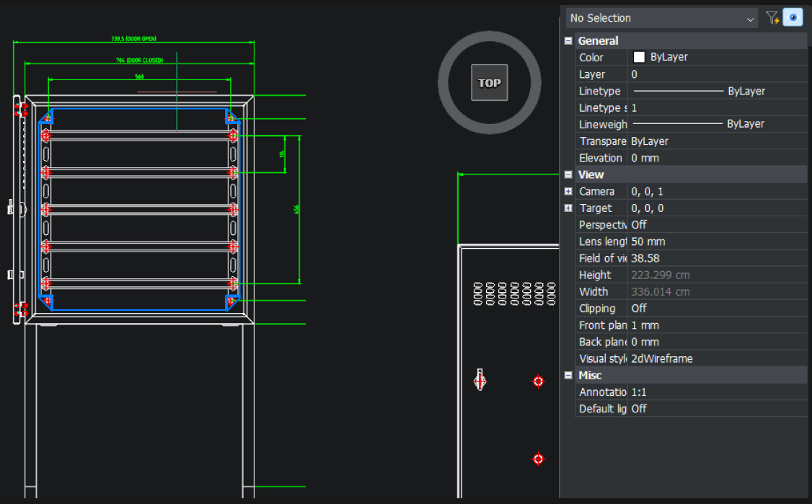Expand the Target coordinate values
Image resolution: width=812 pixels, height=504 pixels.
coord(568,208)
